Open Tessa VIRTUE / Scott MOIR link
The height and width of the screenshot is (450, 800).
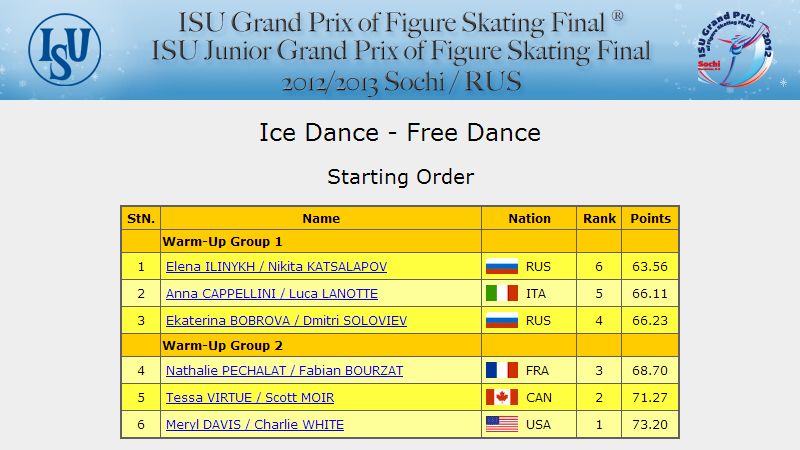point(250,398)
